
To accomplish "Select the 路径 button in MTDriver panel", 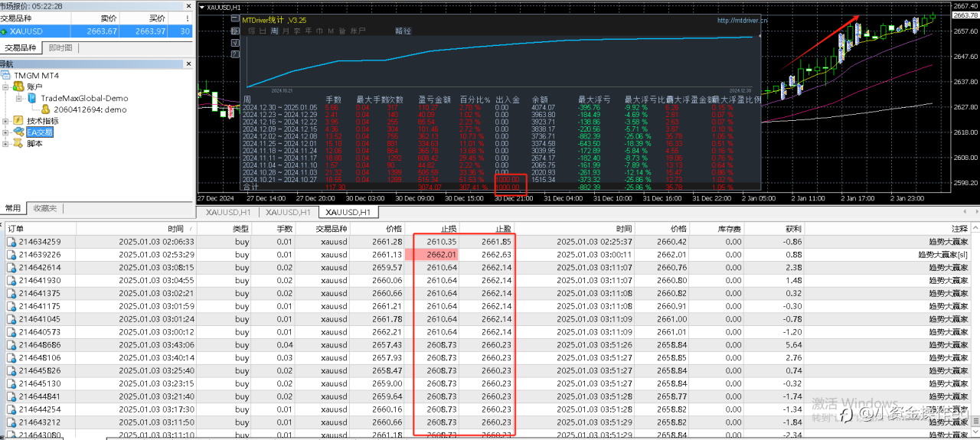I will tap(403, 31).
